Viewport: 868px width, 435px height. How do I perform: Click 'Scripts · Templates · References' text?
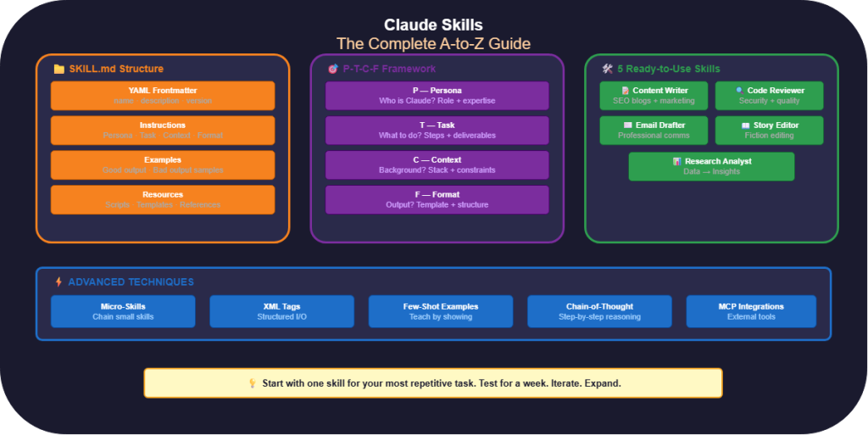[163, 204]
